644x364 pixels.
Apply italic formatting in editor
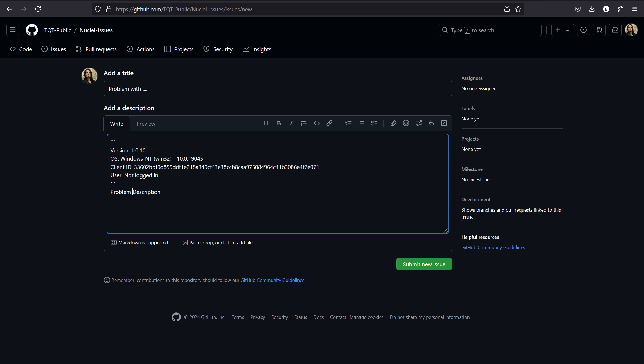click(x=291, y=123)
